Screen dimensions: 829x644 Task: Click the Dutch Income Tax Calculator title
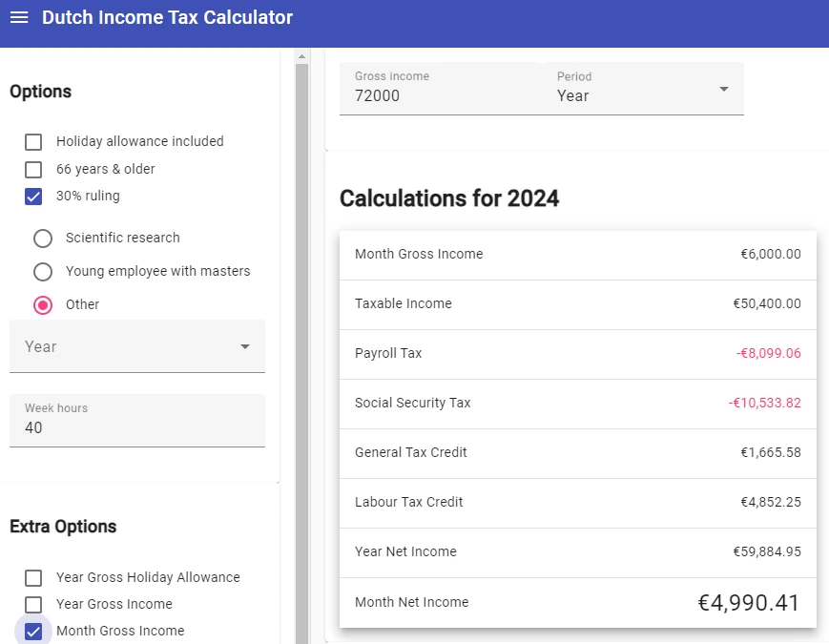167,18
